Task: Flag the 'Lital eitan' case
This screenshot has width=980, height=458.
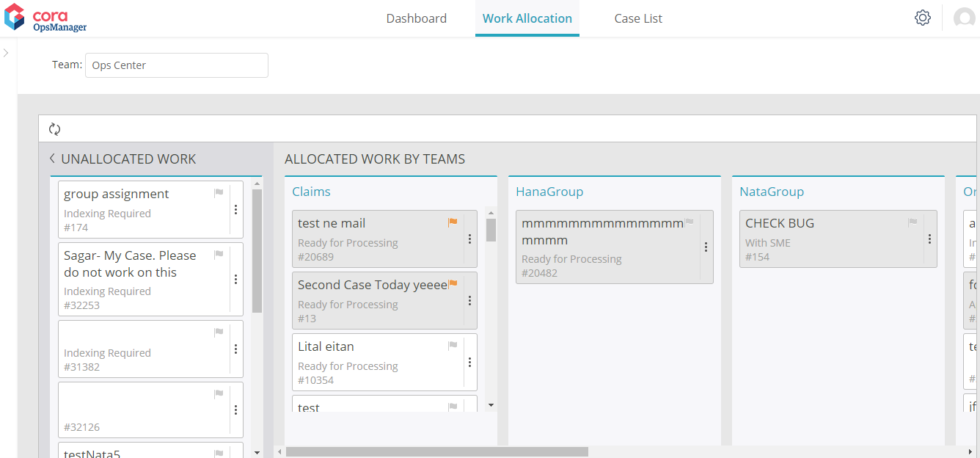Action: pos(453,346)
